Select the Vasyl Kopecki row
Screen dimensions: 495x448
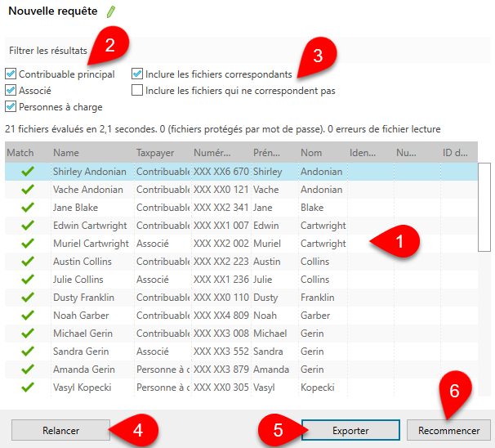click(x=241, y=388)
